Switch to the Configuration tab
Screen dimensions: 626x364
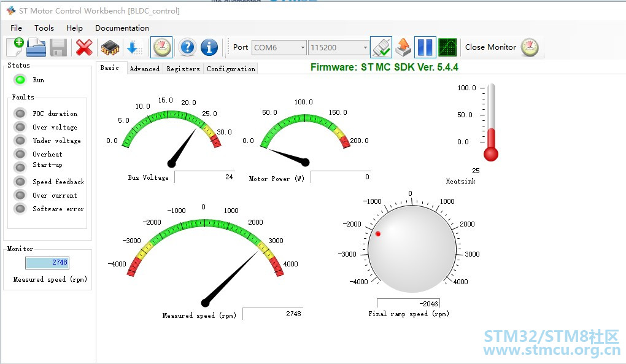(231, 69)
